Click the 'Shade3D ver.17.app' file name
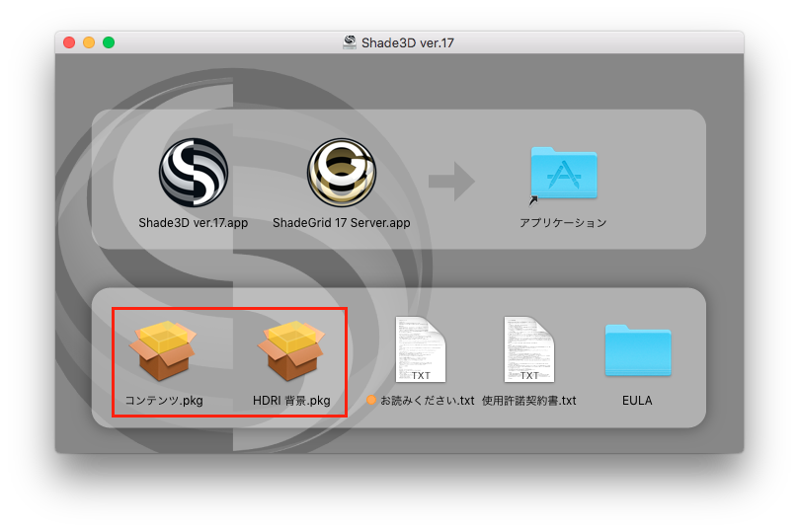 pos(194,223)
